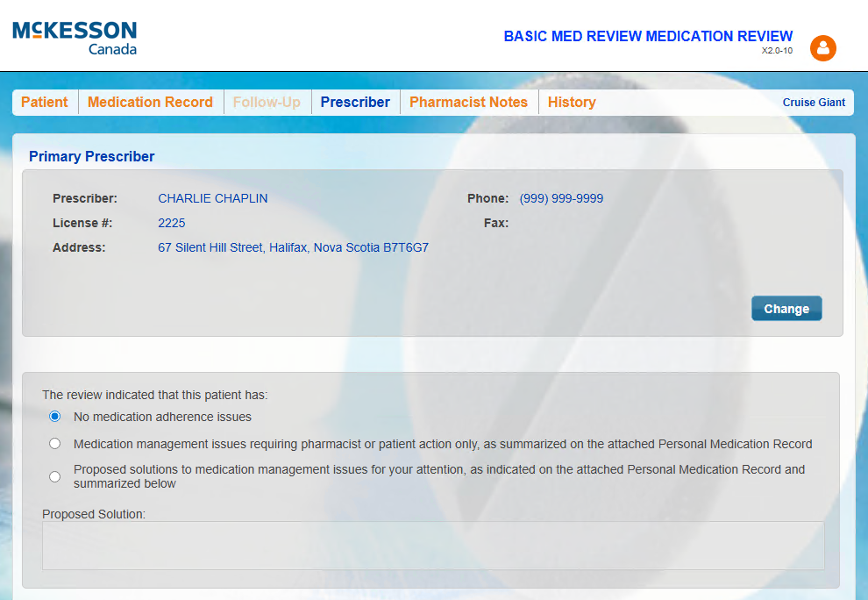
Task: Switch to the Patient tab
Action: (x=45, y=102)
